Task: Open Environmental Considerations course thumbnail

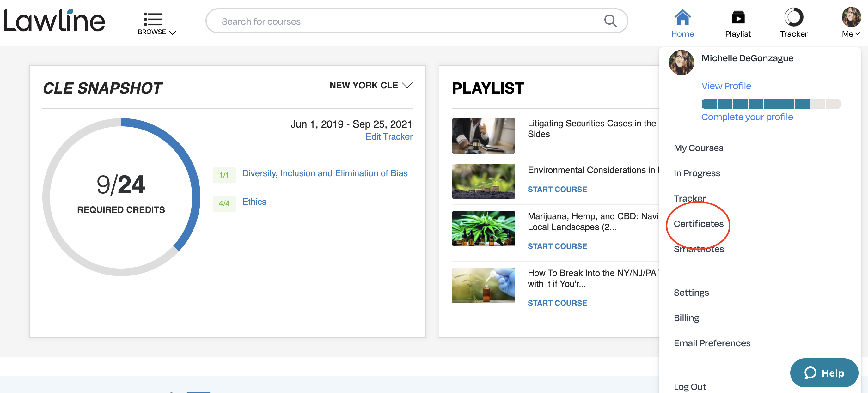Action: tap(483, 181)
